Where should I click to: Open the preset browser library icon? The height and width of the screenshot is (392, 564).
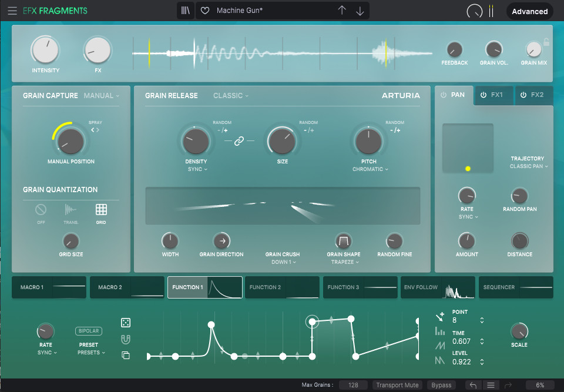pos(185,11)
